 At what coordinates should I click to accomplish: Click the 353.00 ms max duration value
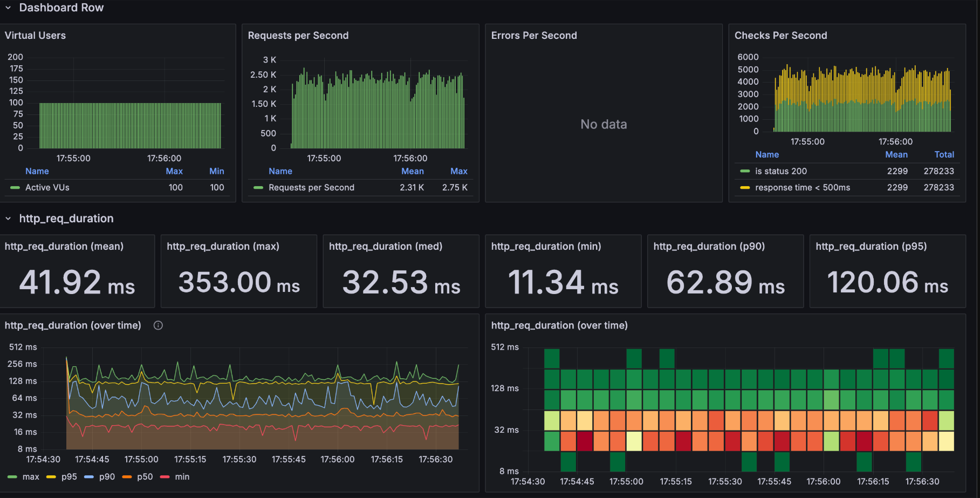(x=239, y=282)
